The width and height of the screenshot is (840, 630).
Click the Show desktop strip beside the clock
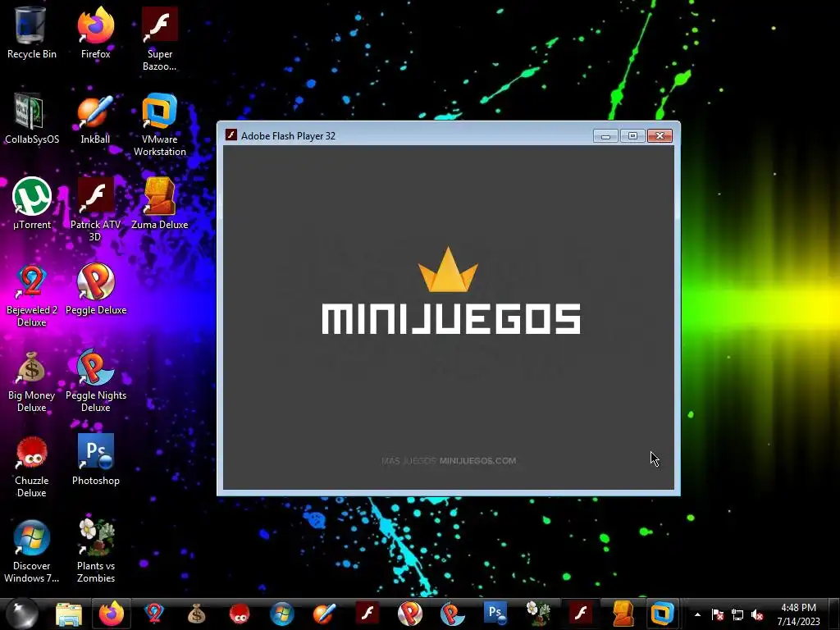coord(835,614)
